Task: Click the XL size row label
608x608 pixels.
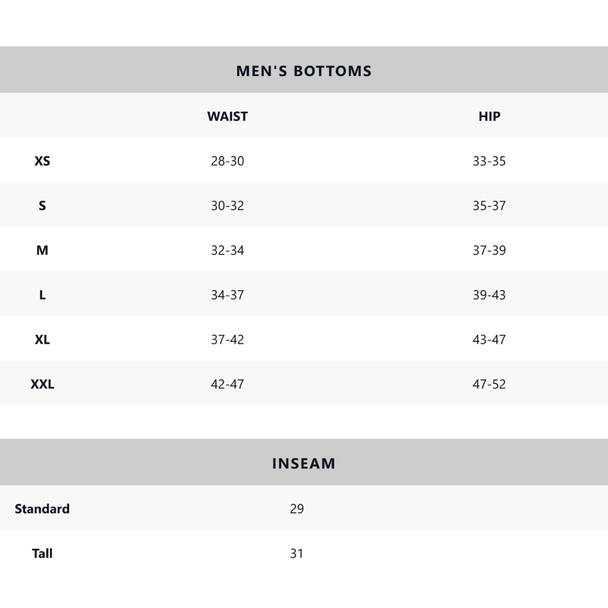Action: 42,339
